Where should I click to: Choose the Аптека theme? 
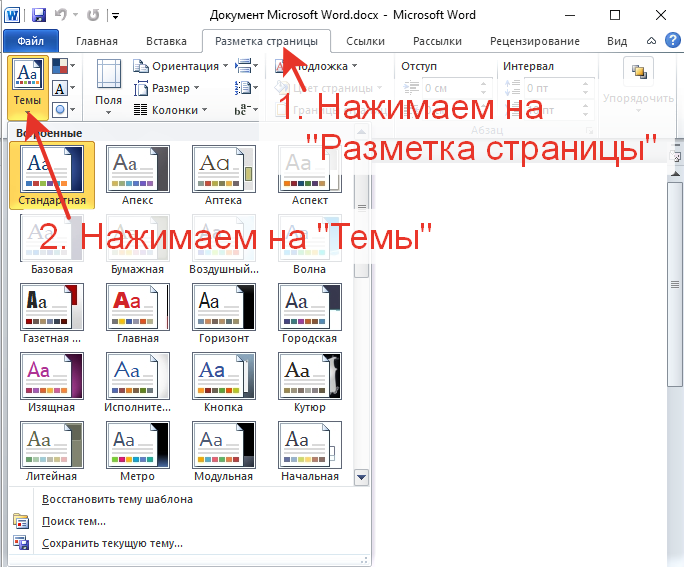coord(224,176)
